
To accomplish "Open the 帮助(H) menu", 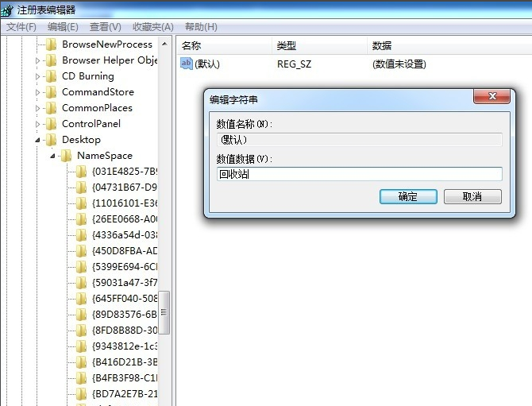I will pos(201,27).
